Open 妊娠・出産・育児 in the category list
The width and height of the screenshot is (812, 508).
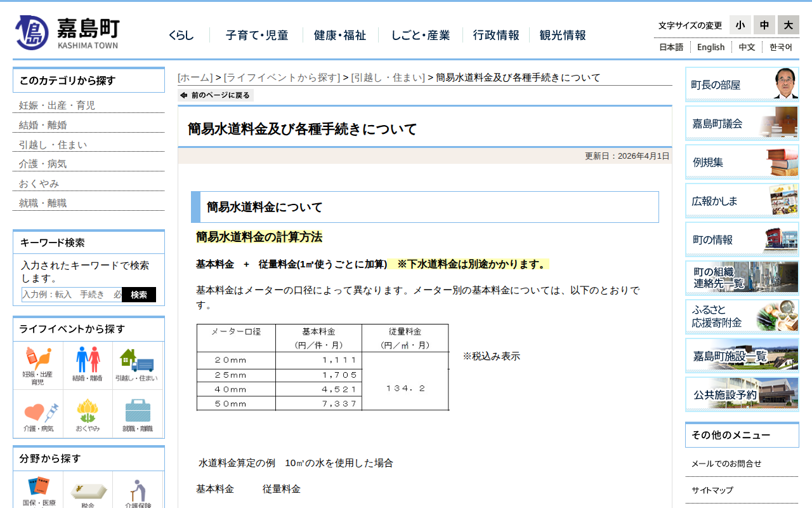pyautogui.click(x=57, y=105)
